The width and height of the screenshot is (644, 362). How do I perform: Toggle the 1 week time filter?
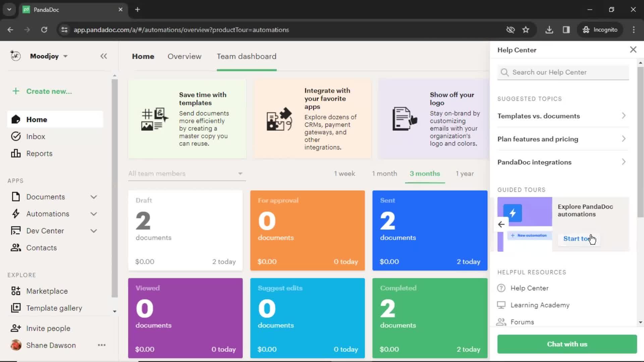(345, 173)
